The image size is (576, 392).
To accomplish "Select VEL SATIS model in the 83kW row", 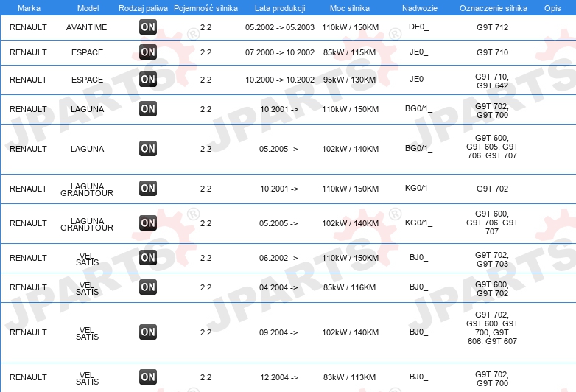I will click(x=87, y=378).
